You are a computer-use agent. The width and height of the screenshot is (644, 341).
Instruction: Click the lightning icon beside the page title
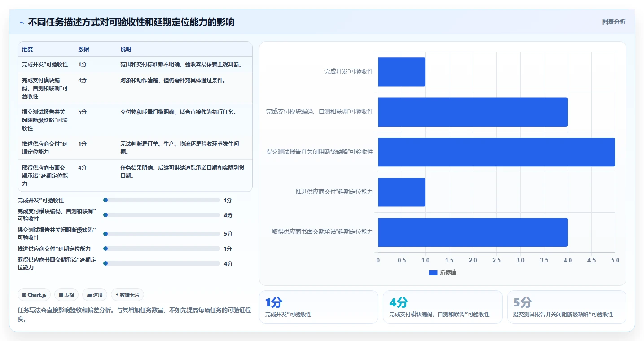click(x=21, y=22)
